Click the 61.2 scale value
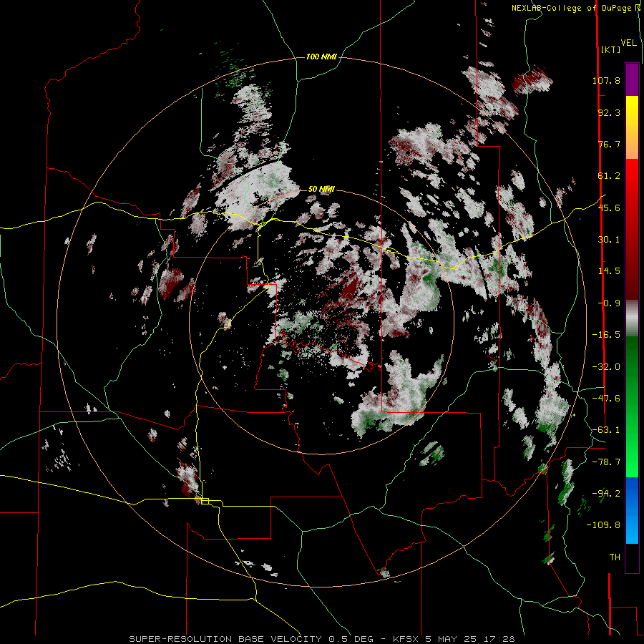The height and width of the screenshot is (644, 644). click(609, 176)
